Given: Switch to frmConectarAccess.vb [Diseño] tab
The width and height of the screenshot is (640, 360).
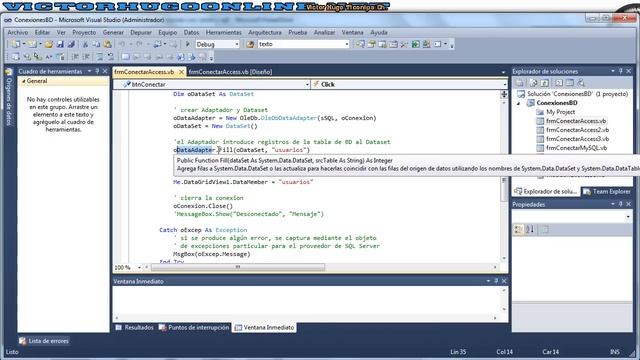Looking at the screenshot, I should pyautogui.click(x=230, y=72).
